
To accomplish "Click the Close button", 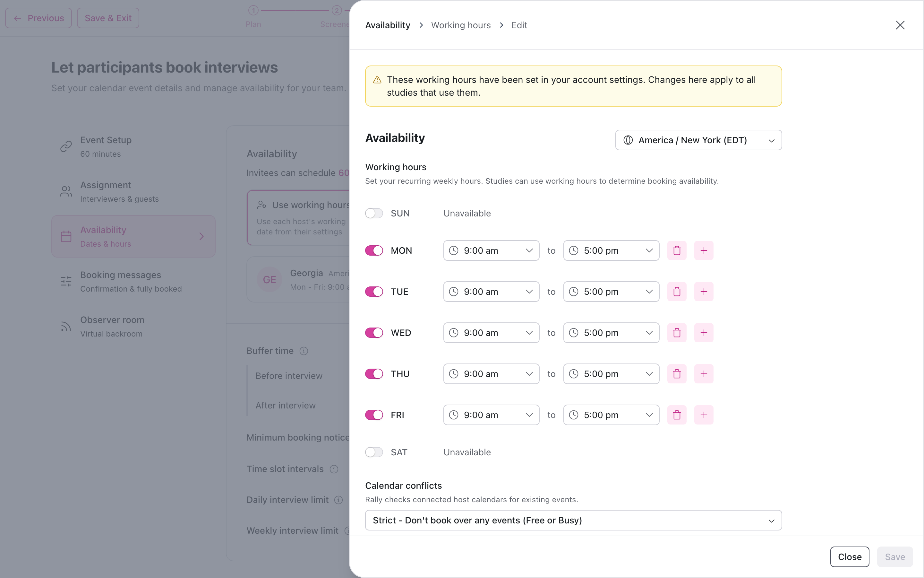I will tap(850, 557).
